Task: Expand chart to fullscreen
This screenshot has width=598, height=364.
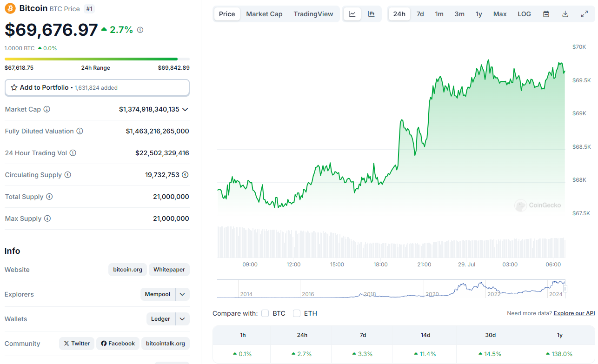Action: pyautogui.click(x=585, y=14)
